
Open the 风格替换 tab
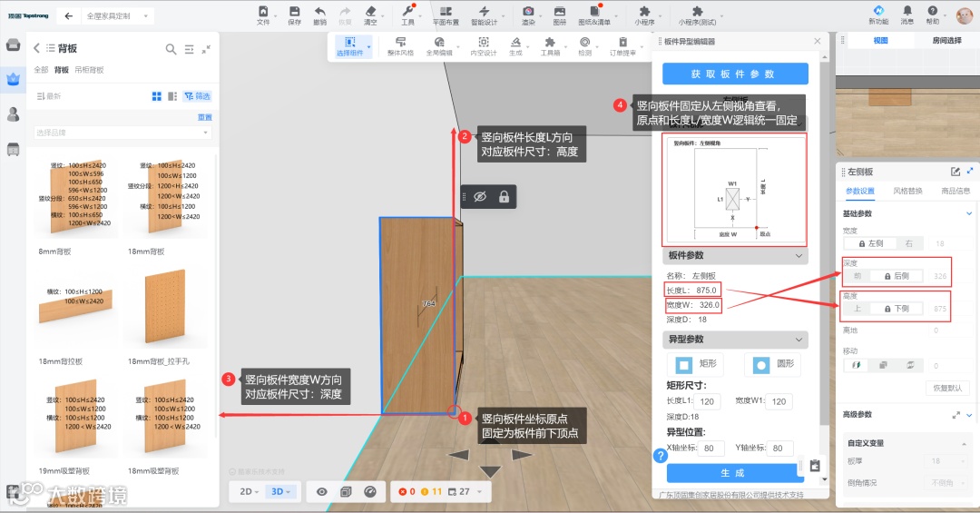point(907,191)
